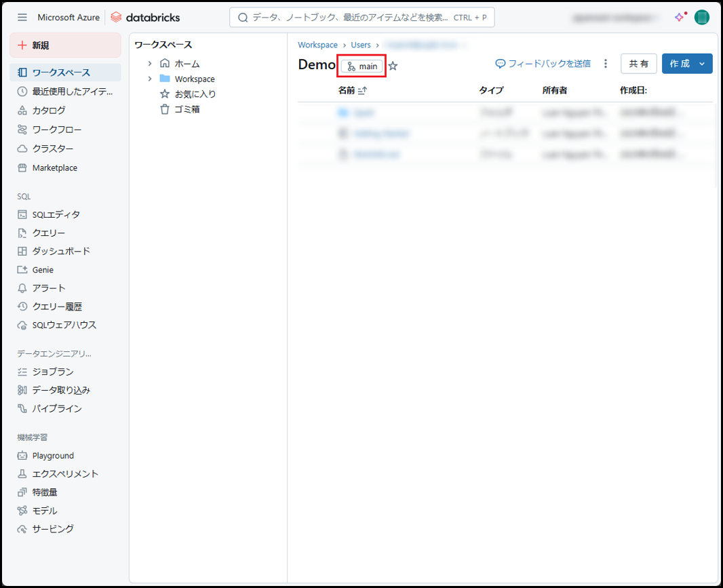Click フィードバックを送信 link
Screen dimensions: 723x588
click(x=543, y=64)
